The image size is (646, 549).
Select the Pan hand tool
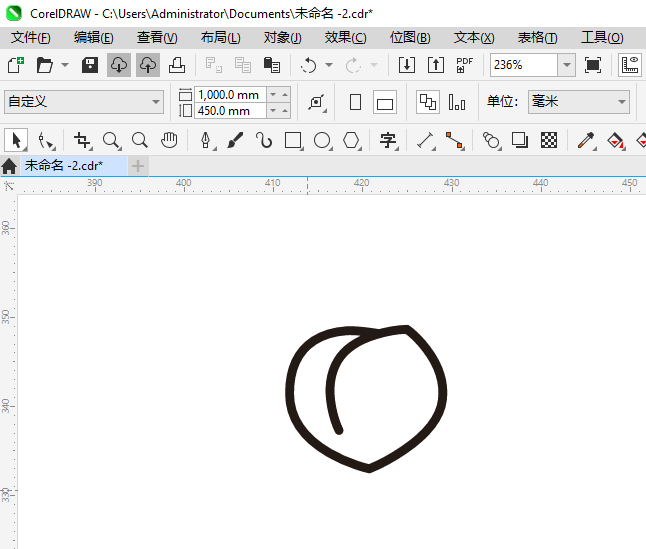coord(169,140)
